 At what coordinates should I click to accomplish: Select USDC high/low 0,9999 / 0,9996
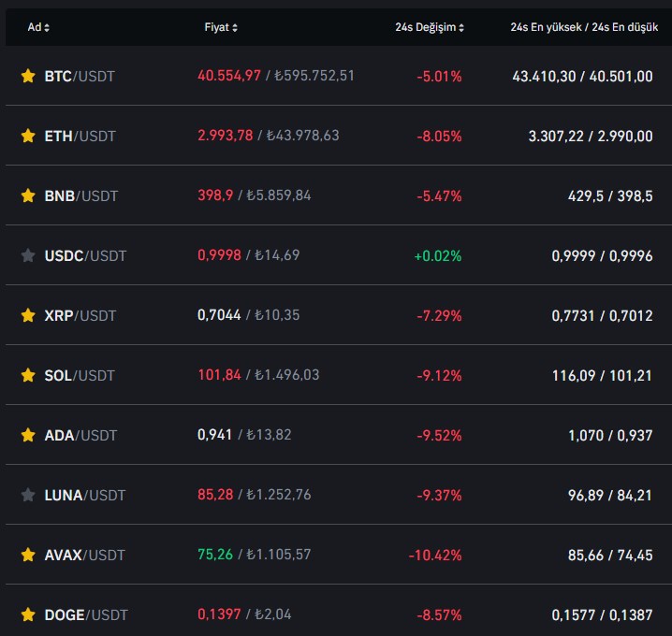pyautogui.click(x=602, y=256)
